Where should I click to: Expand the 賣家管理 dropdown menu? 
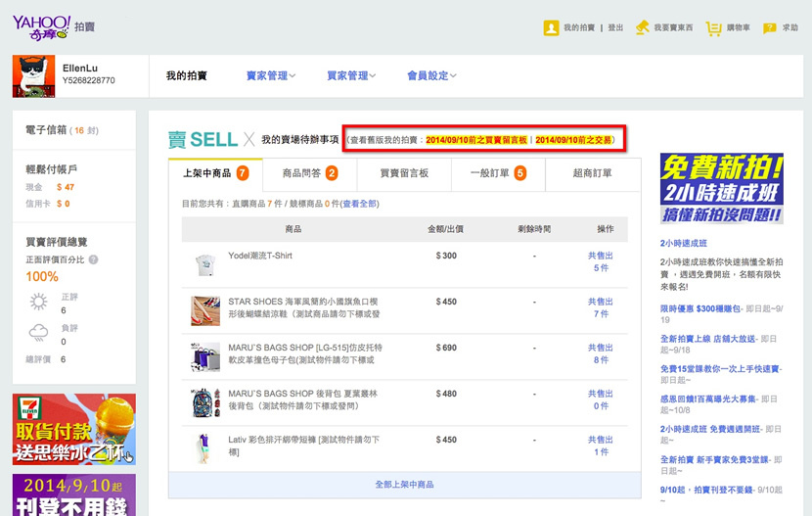pos(271,75)
